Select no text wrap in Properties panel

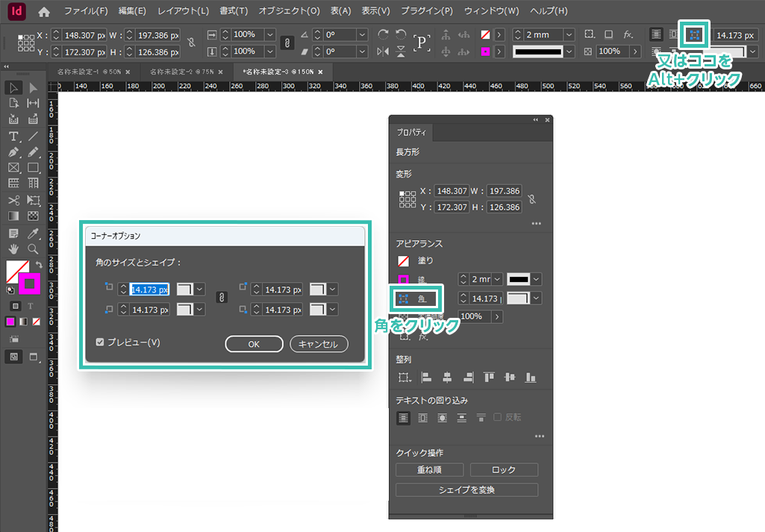click(x=403, y=418)
